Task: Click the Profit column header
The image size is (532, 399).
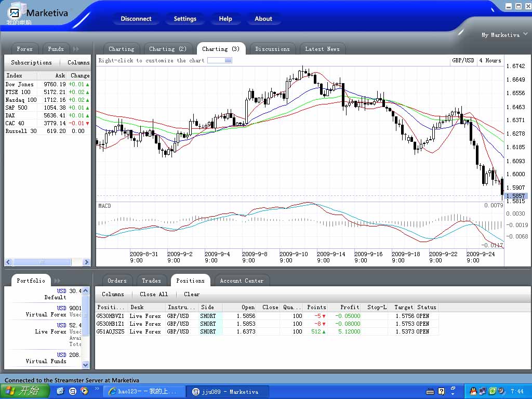Action: (350, 307)
